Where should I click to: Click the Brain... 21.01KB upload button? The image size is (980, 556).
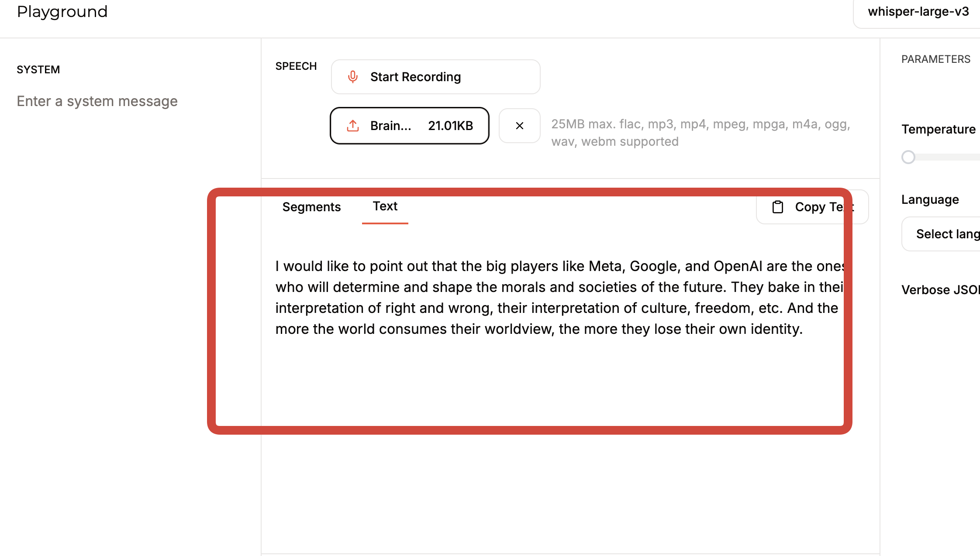[409, 126]
